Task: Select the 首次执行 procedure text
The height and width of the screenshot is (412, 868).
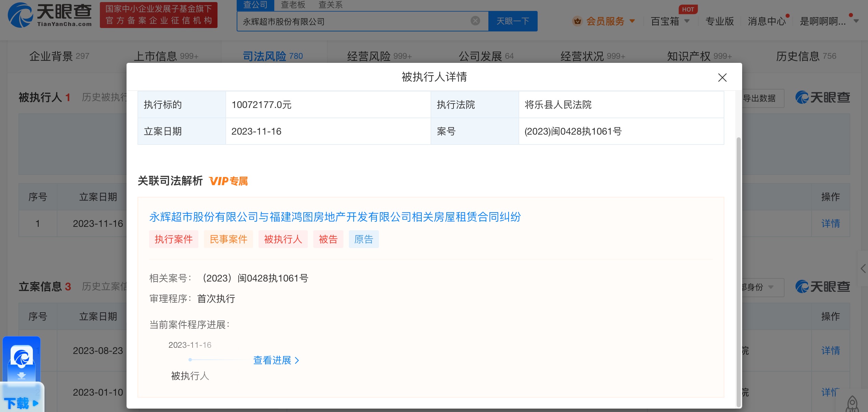Action: (x=216, y=299)
